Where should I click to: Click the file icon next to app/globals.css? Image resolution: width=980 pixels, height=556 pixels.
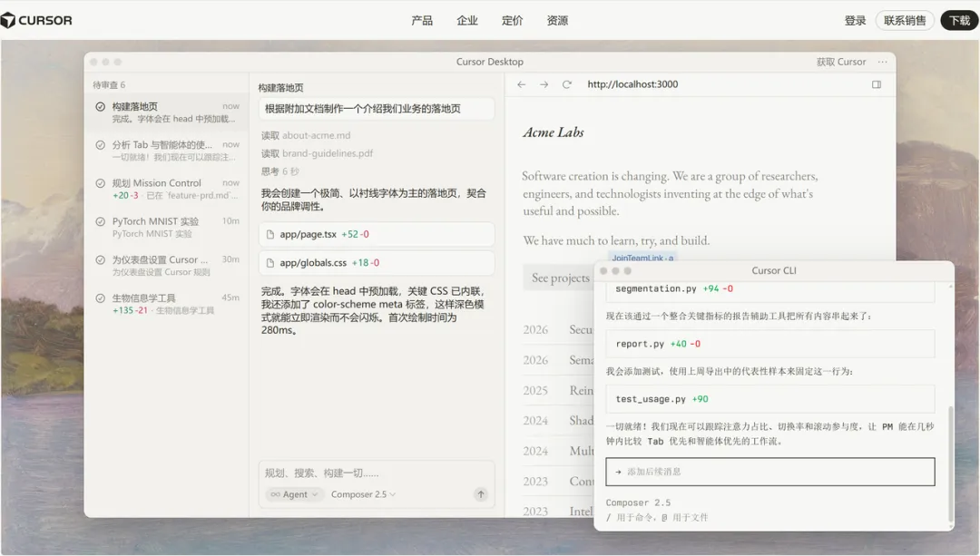coord(270,263)
